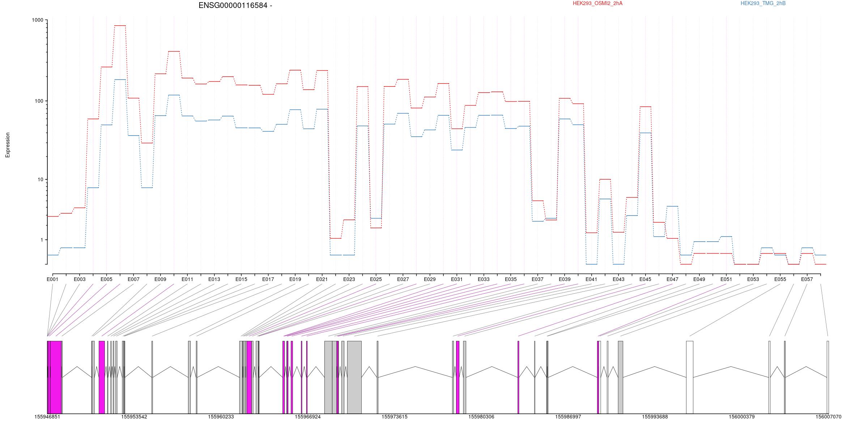Click exon label E011
The width and height of the screenshot is (868, 434).
pyautogui.click(x=187, y=279)
